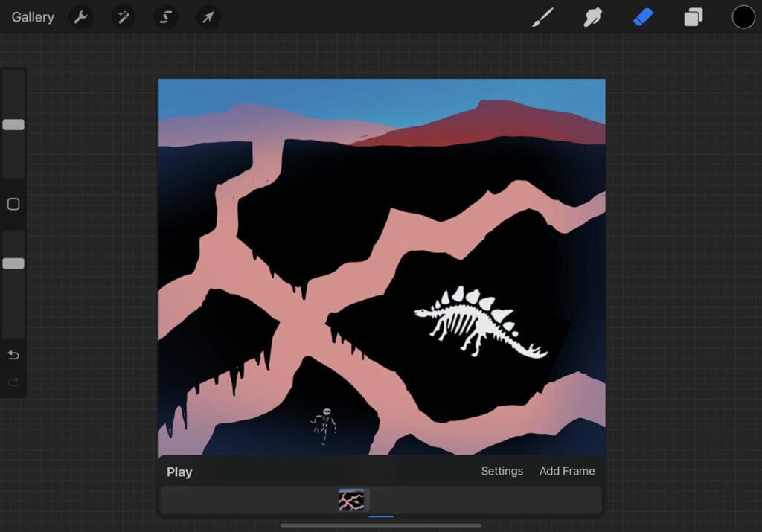This screenshot has height=532, width=762.
Task: Open the Actions wrench menu
Action: click(x=80, y=17)
